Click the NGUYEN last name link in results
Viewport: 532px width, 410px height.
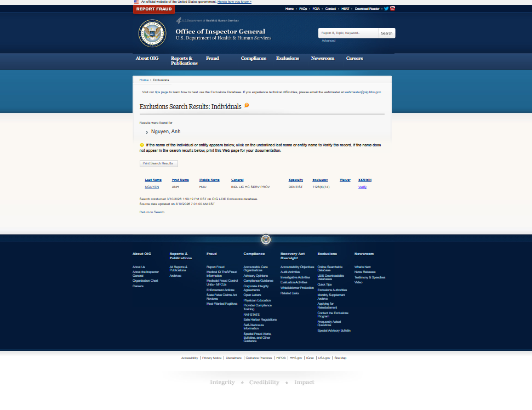[x=151, y=187]
